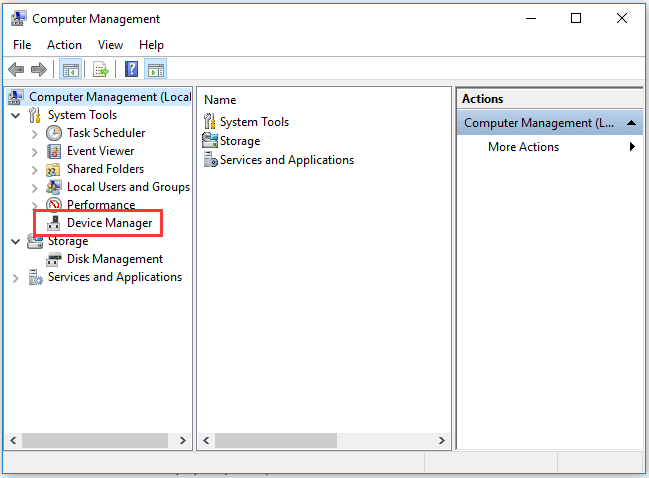The image size is (649, 478).
Task: Select System Tools in the tree
Action: pos(82,115)
